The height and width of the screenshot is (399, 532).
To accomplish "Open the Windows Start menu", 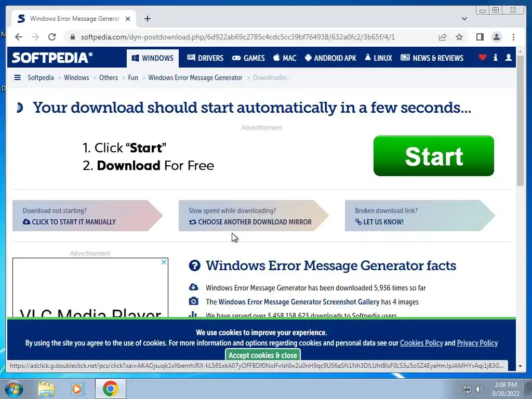I will [14, 389].
